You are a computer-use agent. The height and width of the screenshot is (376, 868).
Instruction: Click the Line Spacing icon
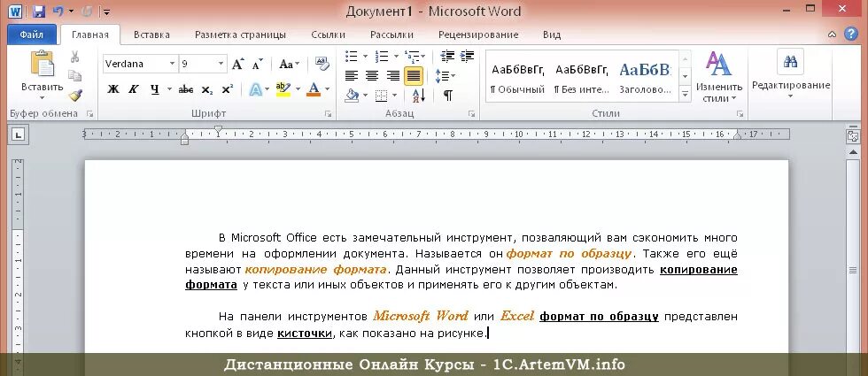coord(442,76)
